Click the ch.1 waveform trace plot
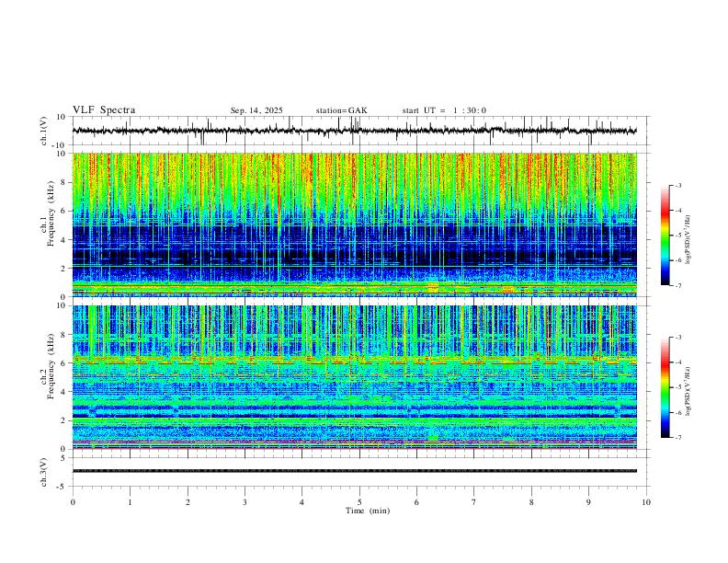Image resolution: width=728 pixels, height=563 pixels. click(354, 131)
